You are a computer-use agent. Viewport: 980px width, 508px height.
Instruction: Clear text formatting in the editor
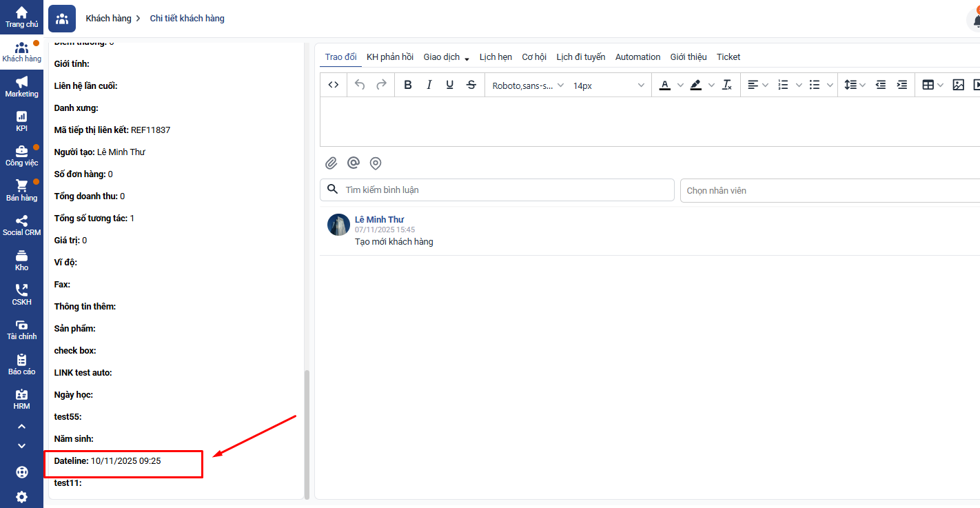pos(726,85)
